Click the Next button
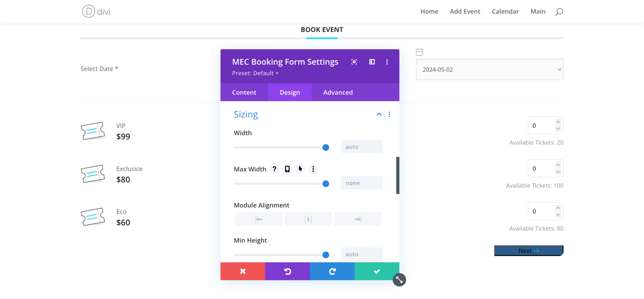This screenshot has width=644, height=299. click(x=529, y=251)
